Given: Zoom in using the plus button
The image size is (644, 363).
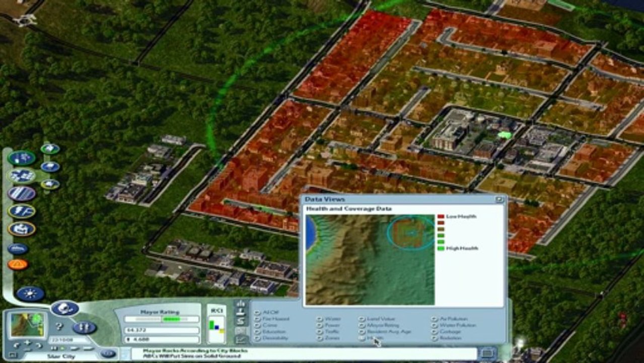Looking at the screenshot, I should [x=27, y=343].
